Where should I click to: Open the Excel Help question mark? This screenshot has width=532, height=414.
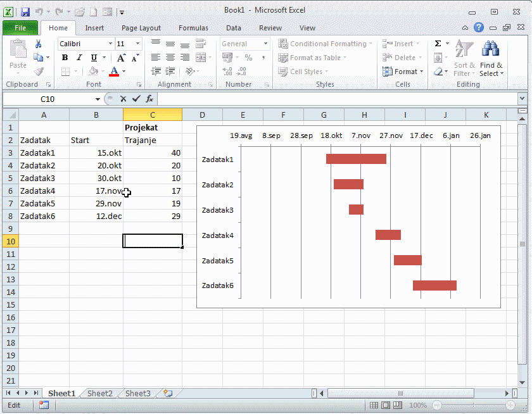click(x=479, y=28)
